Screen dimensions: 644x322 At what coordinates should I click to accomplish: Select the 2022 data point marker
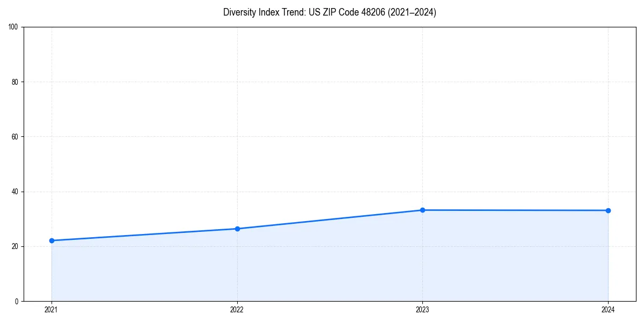(x=237, y=229)
